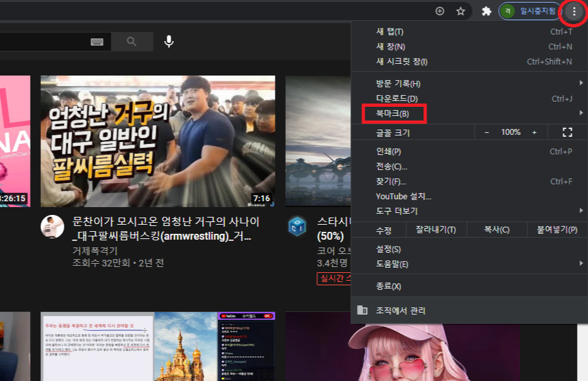The width and height of the screenshot is (588, 381).
Task: Open the arm wrestling video thumbnail
Action: coord(158,141)
